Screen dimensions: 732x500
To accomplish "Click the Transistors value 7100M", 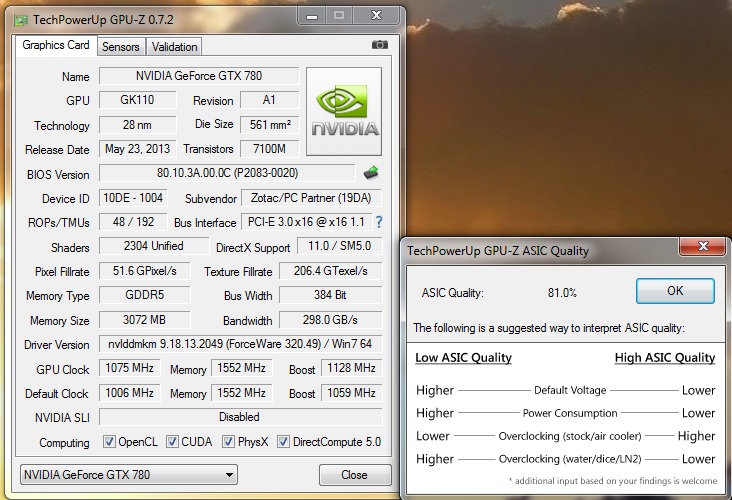I will click(x=269, y=149).
